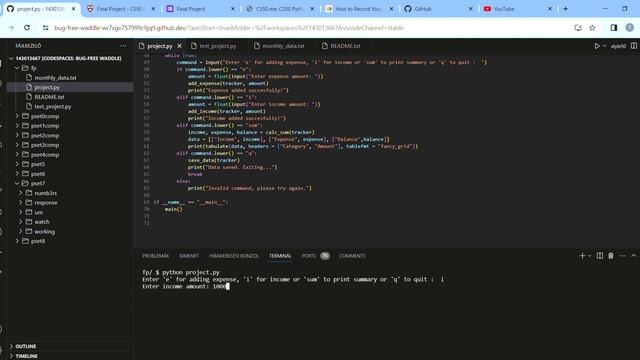Open browser profile avatar
Screen dimensions: 640x360
click(x=630, y=28)
